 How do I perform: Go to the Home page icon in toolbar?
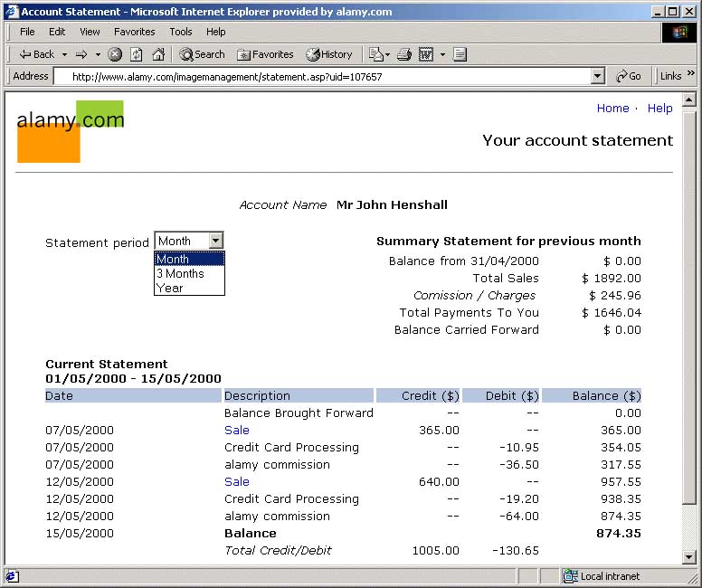(x=158, y=54)
